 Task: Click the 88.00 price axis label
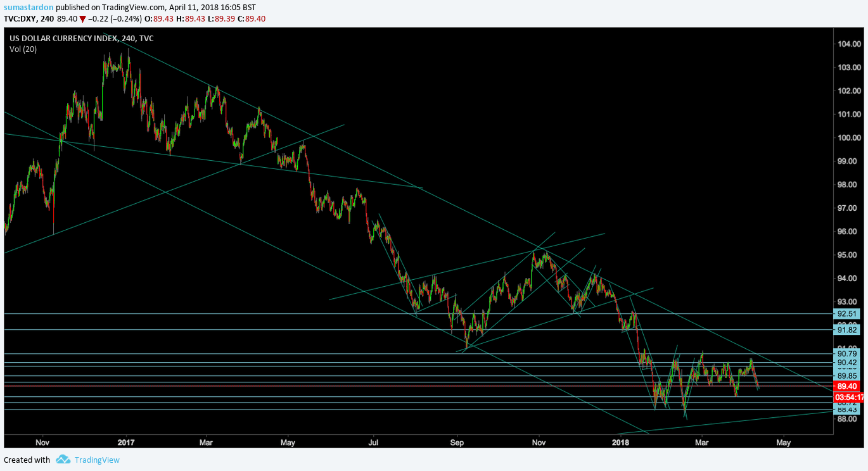tap(848, 418)
